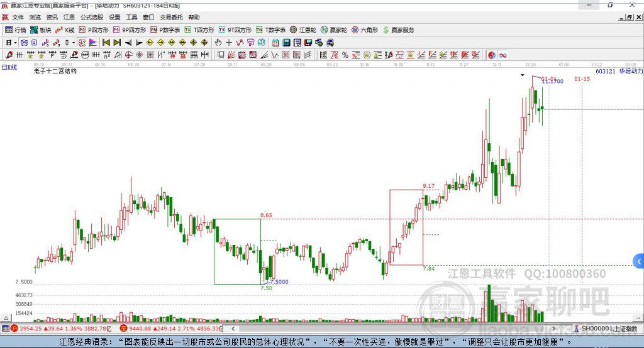
Task: Click the Shenzhen index 深 status icon
Action: (x=124, y=329)
